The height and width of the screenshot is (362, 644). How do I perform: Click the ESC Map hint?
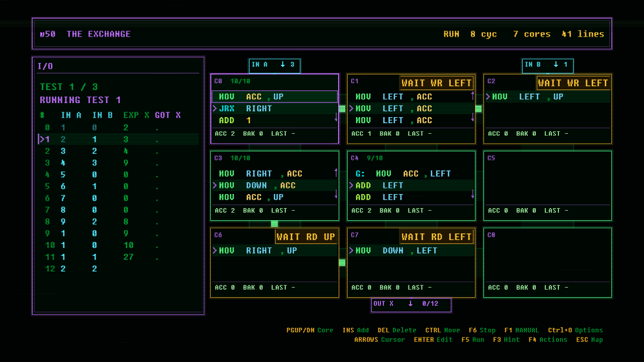click(589, 340)
